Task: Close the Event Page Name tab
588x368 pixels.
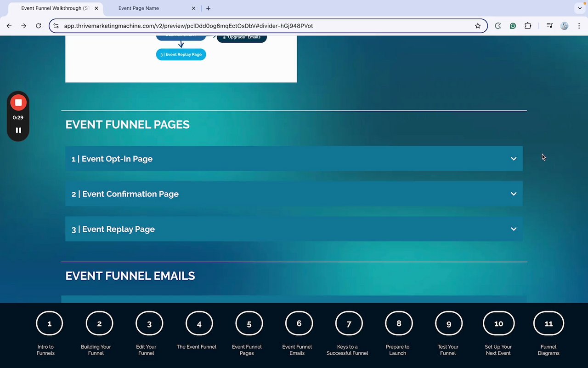Action: click(x=193, y=8)
